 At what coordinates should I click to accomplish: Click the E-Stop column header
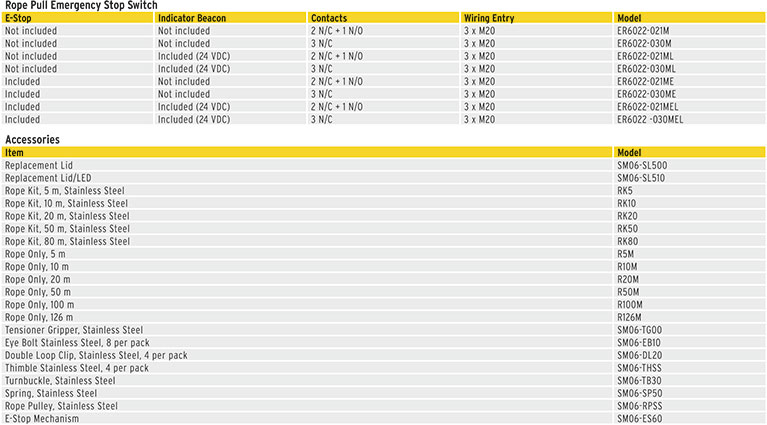click(18, 18)
